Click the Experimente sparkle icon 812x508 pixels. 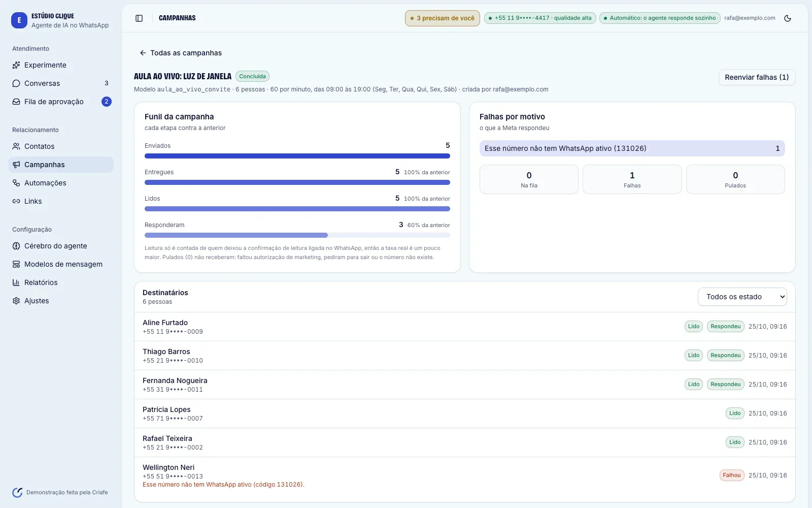16,65
